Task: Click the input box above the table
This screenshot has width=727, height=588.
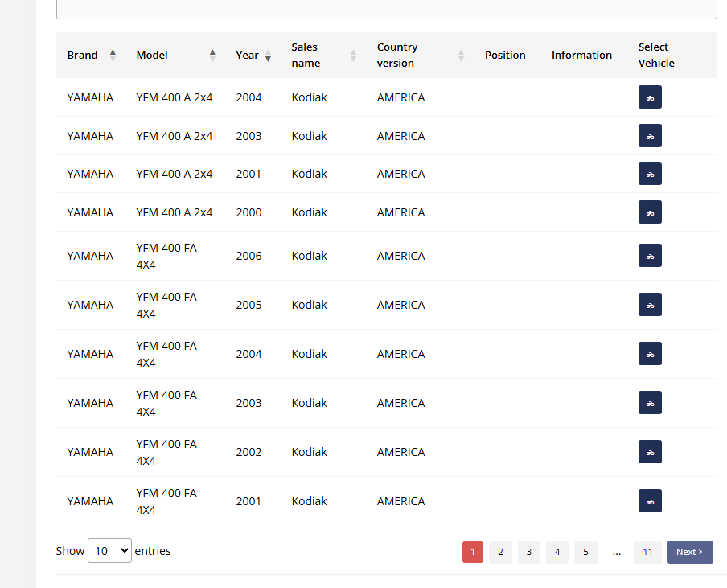Action: point(387,10)
